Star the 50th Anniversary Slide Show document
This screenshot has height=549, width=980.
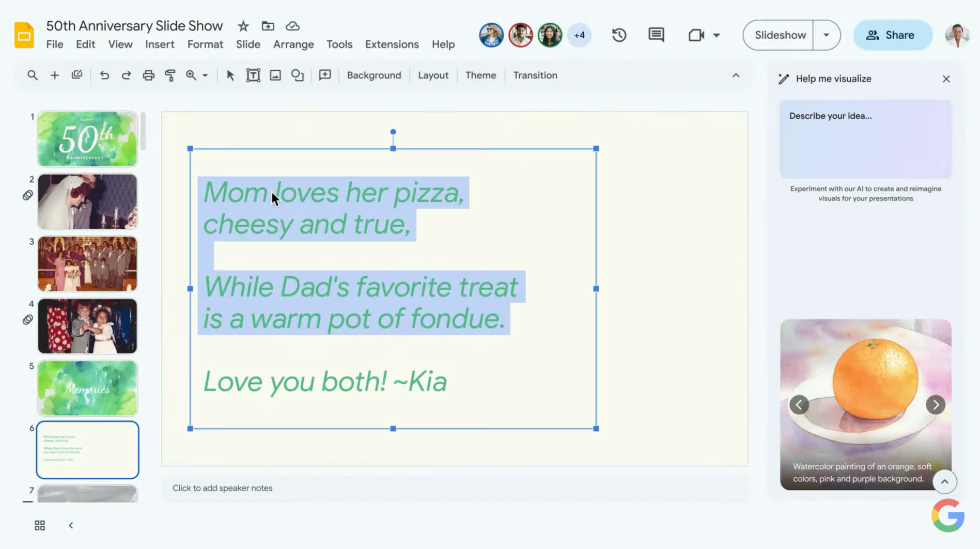tap(243, 26)
